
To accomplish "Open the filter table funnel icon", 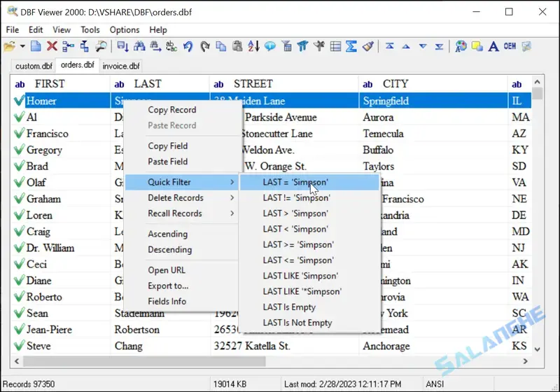I will 286,46.
